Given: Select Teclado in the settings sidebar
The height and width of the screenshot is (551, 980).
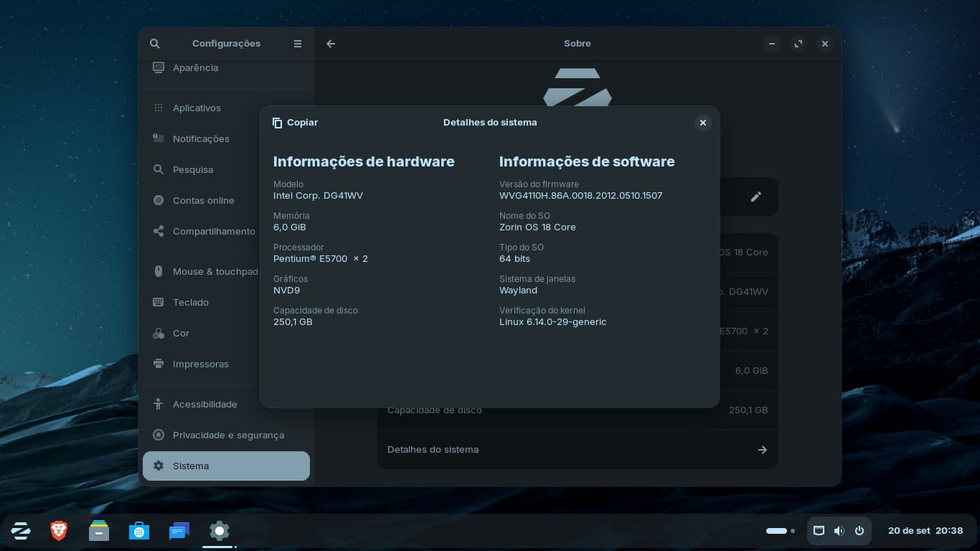Looking at the screenshot, I should (191, 302).
